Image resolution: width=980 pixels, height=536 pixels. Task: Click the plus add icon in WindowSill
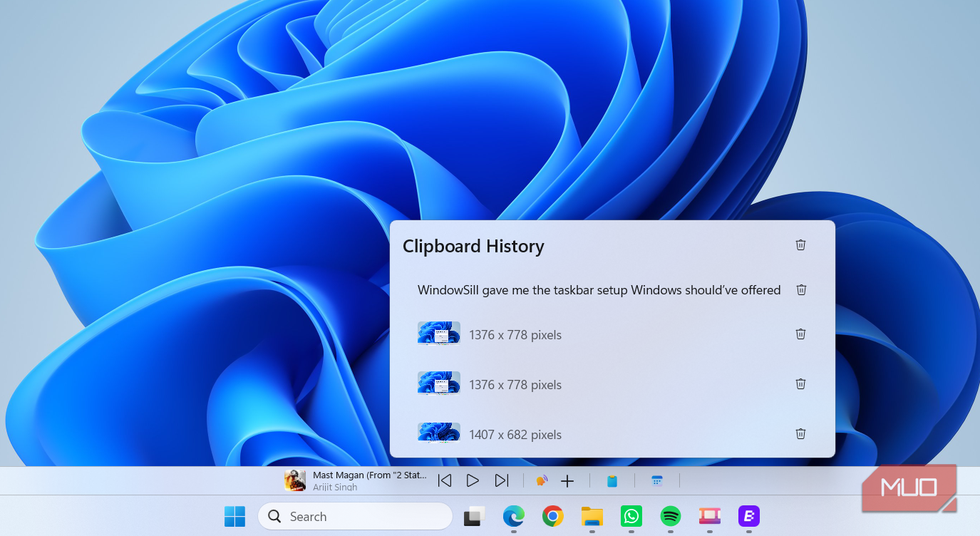click(567, 481)
